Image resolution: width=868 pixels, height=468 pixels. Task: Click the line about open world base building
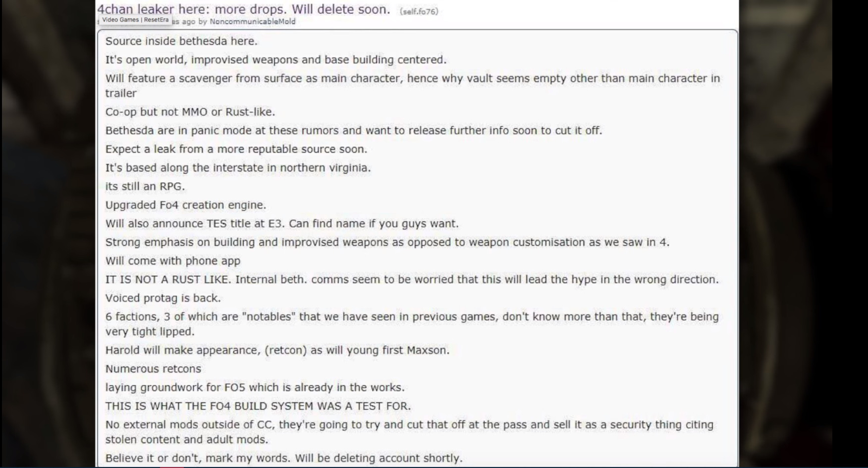275,60
